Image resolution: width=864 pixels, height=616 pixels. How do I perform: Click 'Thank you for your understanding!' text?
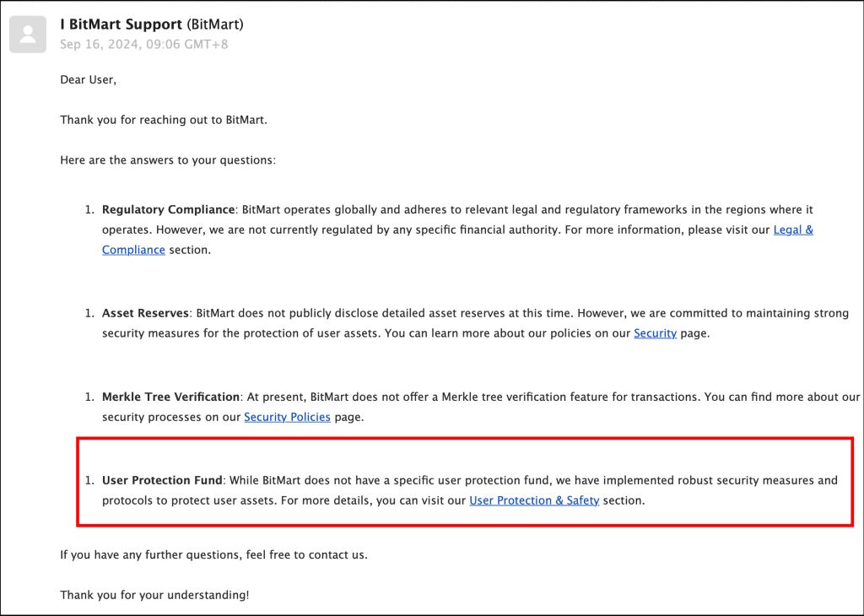tap(154, 595)
